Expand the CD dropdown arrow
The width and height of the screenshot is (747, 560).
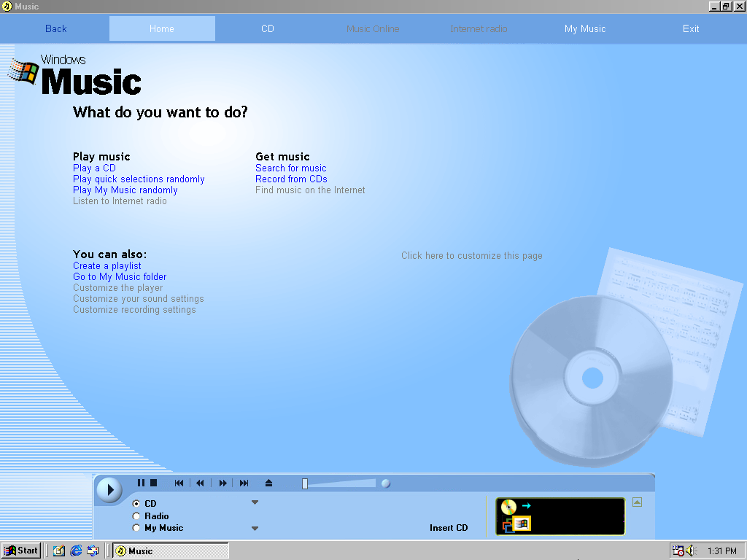[255, 502]
